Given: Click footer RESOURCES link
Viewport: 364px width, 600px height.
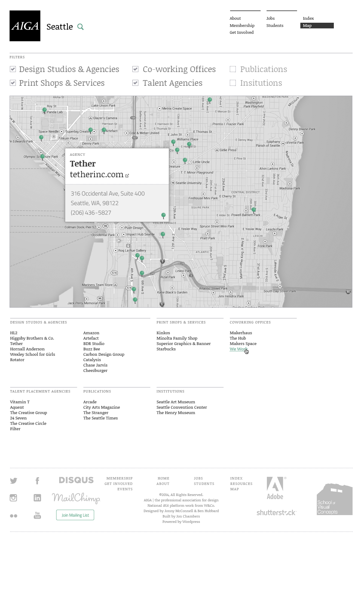Looking at the screenshot, I should (241, 484).
